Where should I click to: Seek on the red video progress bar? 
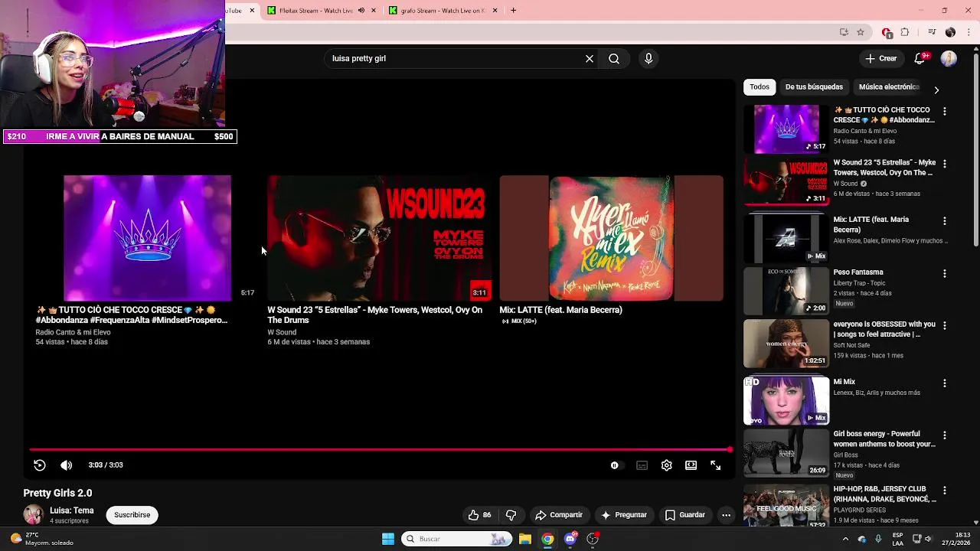click(x=381, y=450)
